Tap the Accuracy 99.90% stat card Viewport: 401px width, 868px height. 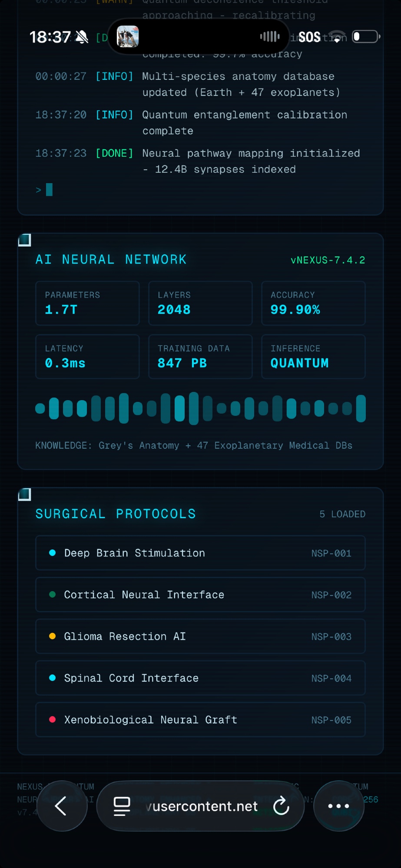313,303
